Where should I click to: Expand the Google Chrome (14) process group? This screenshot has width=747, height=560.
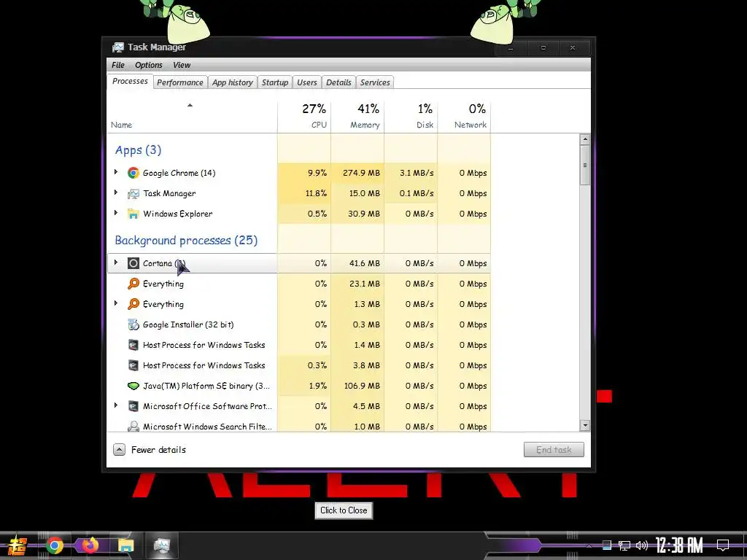click(x=116, y=172)
